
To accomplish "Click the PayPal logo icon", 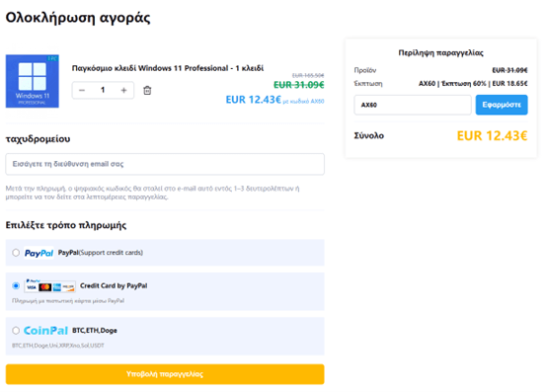I will [39, 253].
